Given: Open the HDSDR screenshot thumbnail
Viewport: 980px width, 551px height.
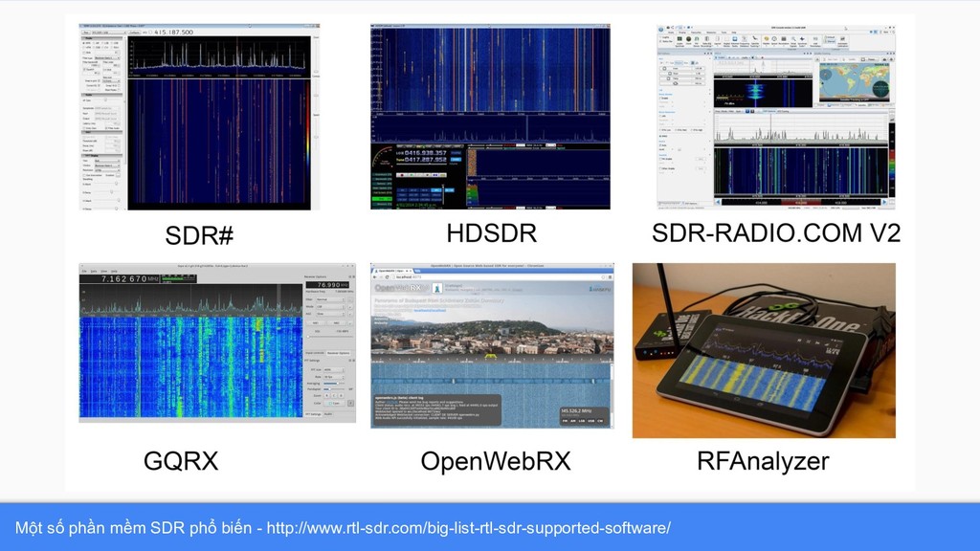Looking at the screenshot, I should point(490,117).
